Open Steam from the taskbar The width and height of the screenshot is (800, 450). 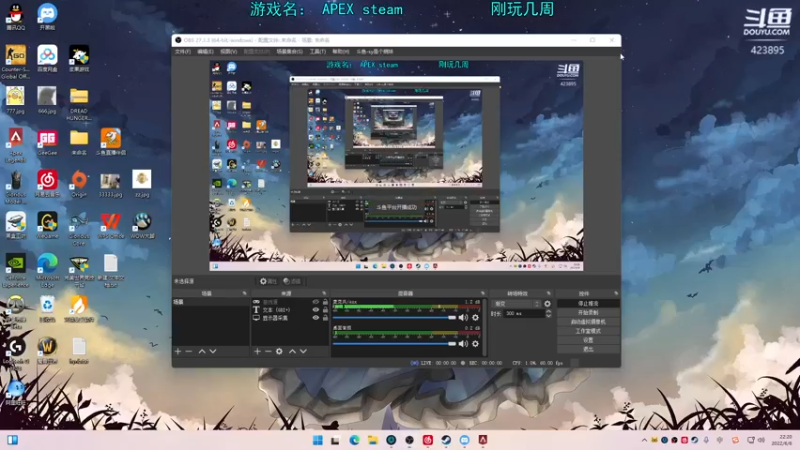[446, 440]
